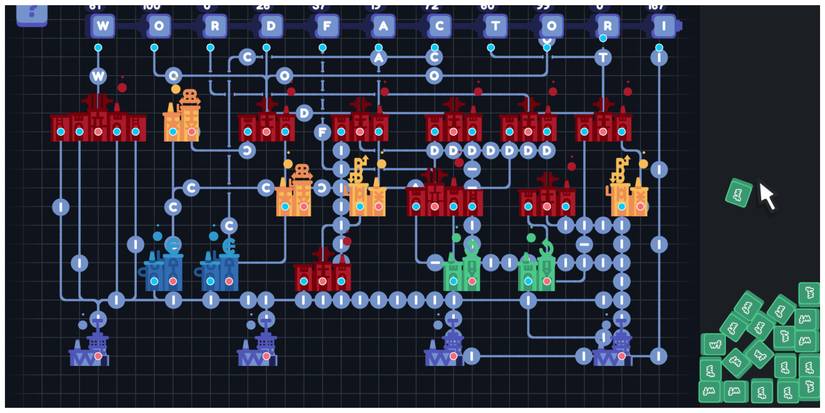The height and width of the screenshot is (413, 825).
Task: Select the W letter source tile
Action: click(x=102, y=25)
